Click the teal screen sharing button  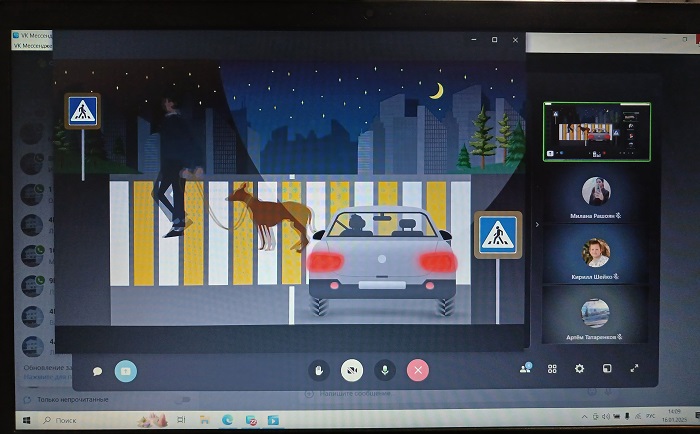pyautogui.click(x=126, y=371)
